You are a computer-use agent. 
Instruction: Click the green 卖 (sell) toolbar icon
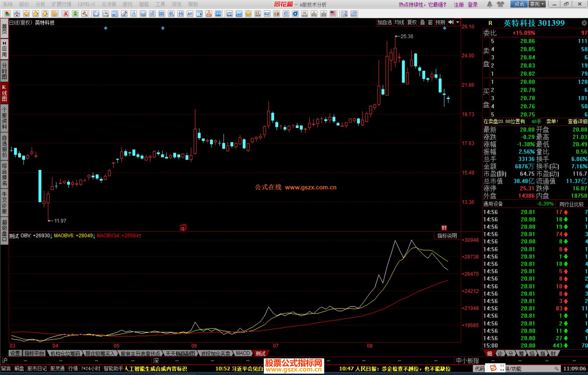[75, 14]
